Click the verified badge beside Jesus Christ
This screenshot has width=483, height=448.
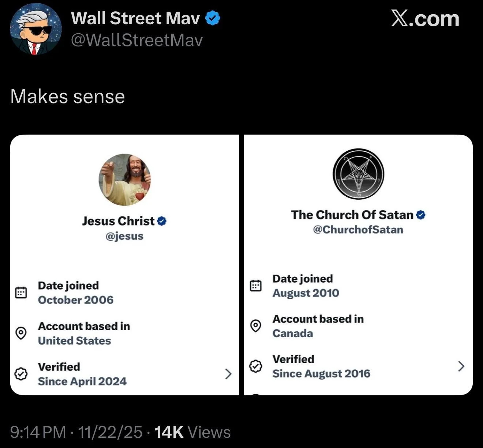162,221
